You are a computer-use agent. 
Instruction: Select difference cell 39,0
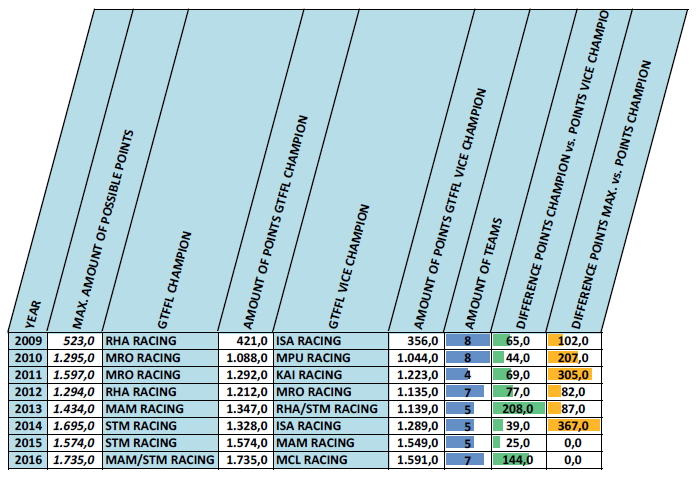(519, 426)
